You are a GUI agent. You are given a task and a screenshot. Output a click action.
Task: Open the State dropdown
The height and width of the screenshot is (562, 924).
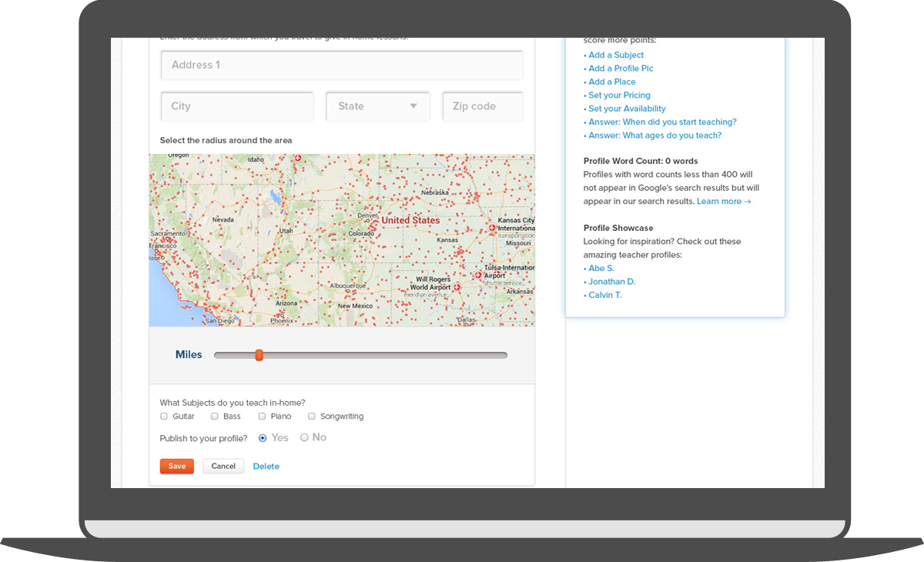tap(378, 106)
